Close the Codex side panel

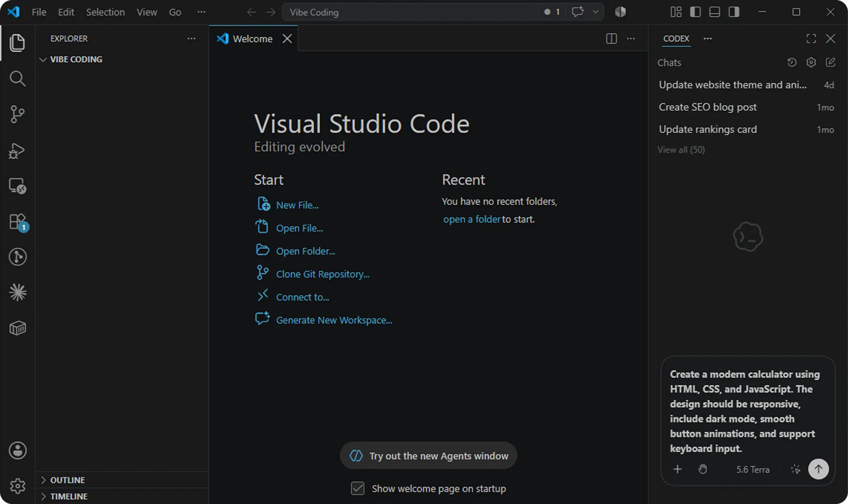coord(831,38)
